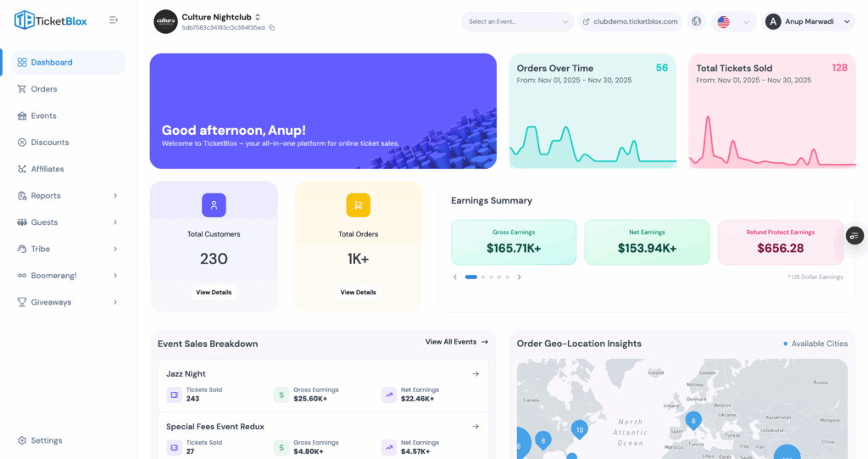Open Special Fees Event Redux arrow
The height and width of the screenshot is (459, 868).
[x=476, y=426]
